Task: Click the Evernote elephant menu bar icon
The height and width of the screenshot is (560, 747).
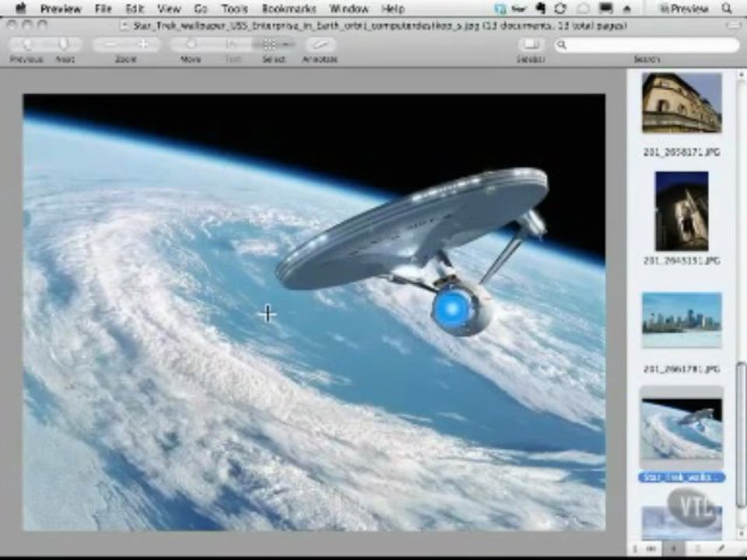Action: pos(541,8)
